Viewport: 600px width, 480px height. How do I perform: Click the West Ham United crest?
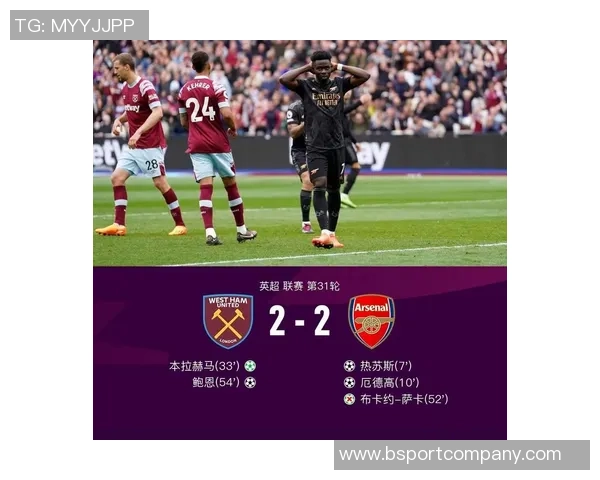point(228,321)
